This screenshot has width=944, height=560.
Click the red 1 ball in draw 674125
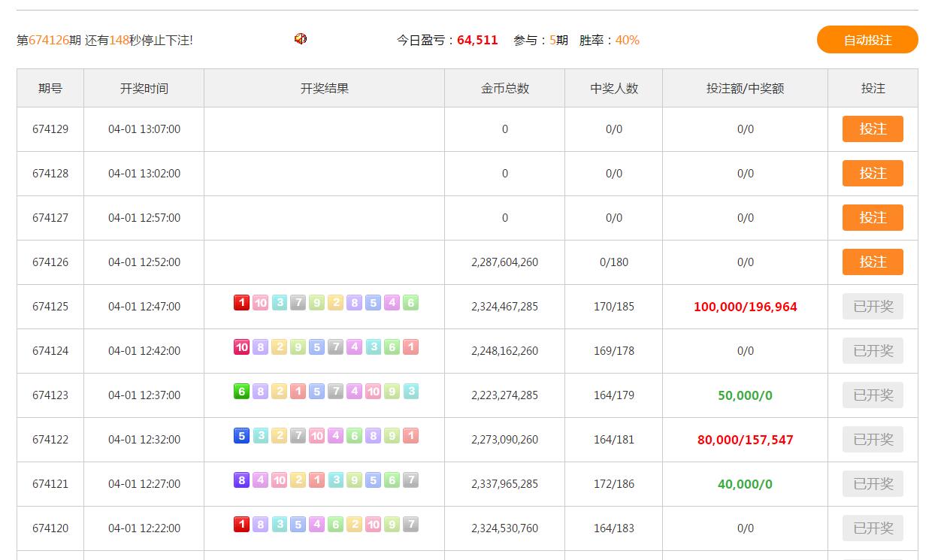[x=241, y=303]
